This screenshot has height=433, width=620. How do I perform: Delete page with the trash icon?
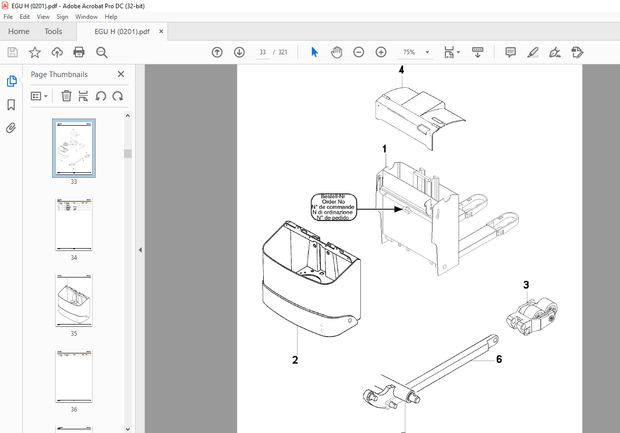pyautogui.click(x=66, y=96)
